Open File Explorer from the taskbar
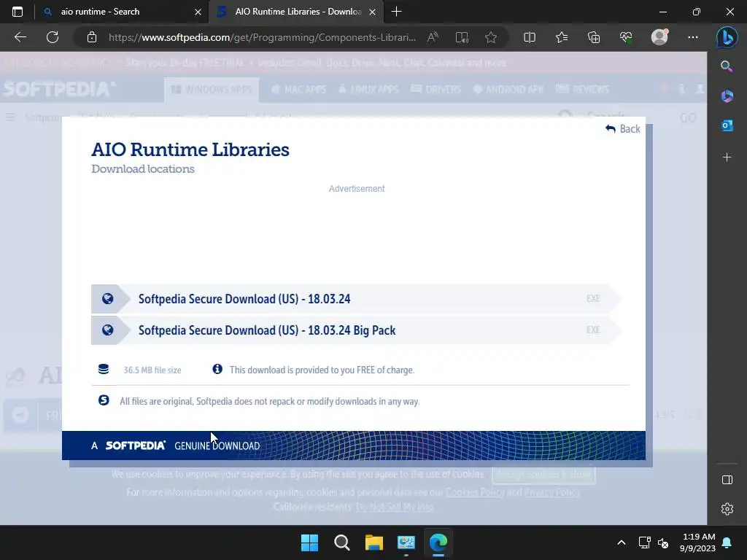 click(x=374, y=542)
